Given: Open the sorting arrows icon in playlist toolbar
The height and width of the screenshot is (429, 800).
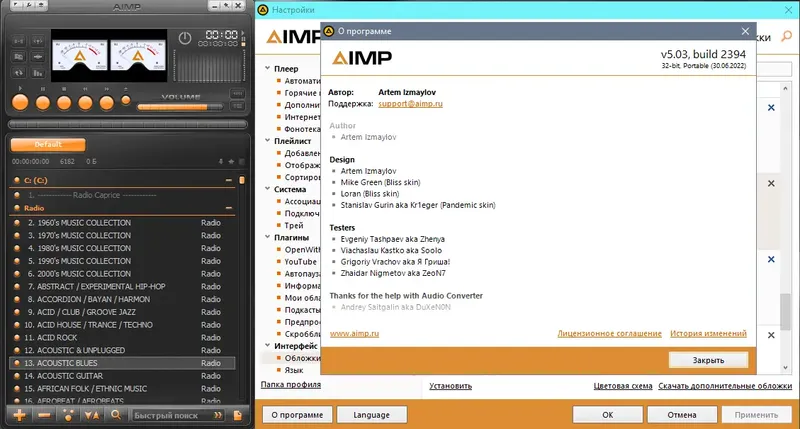Looking at the screenshot, I should click(92, 415).
